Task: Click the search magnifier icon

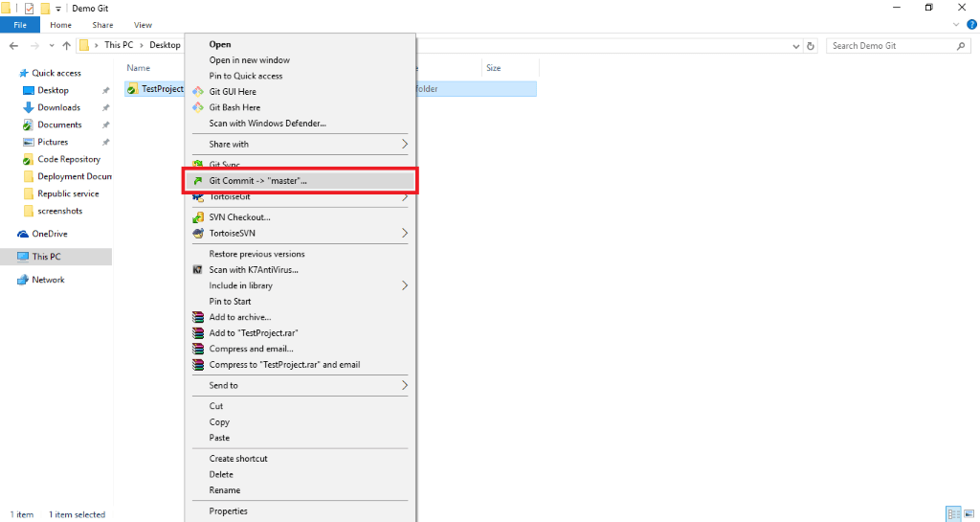Action: [961, 46]
